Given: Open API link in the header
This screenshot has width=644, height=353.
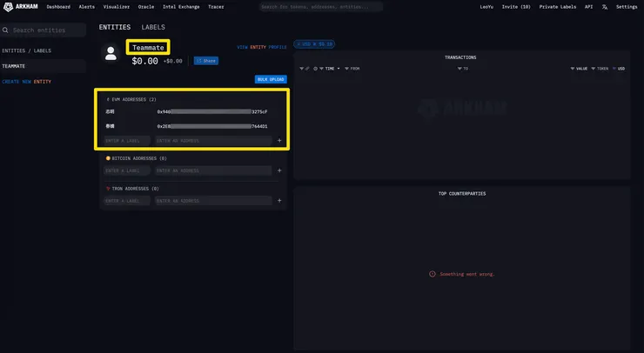Looking at the screenshot, I should pos(588,7).
